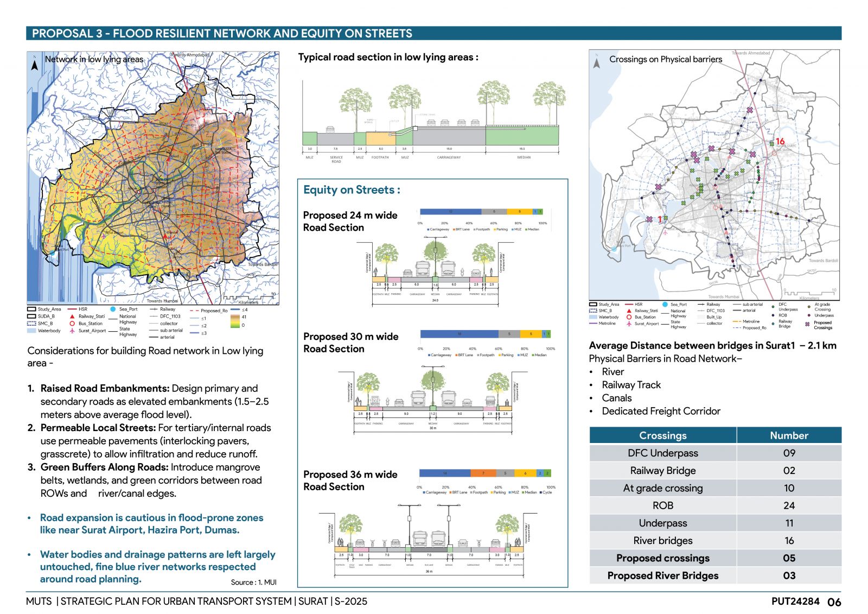The width and height of the screenshot is (868, 614).
Task: Click Railway_Stati triangle in Crossings map legend
Action: coord(629,311)
